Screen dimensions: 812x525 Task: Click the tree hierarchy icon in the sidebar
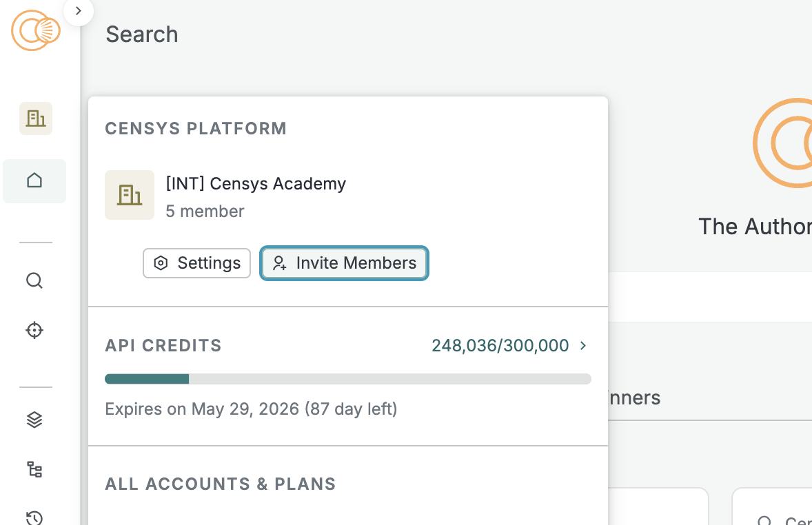pyautogui.click(x=34, y=470)
